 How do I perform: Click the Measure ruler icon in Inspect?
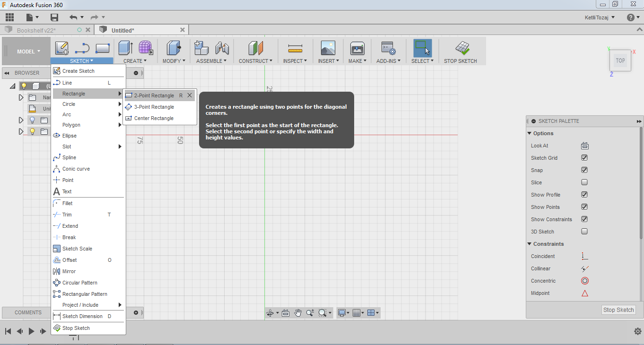pyautogui.click(x=295, y=48)
